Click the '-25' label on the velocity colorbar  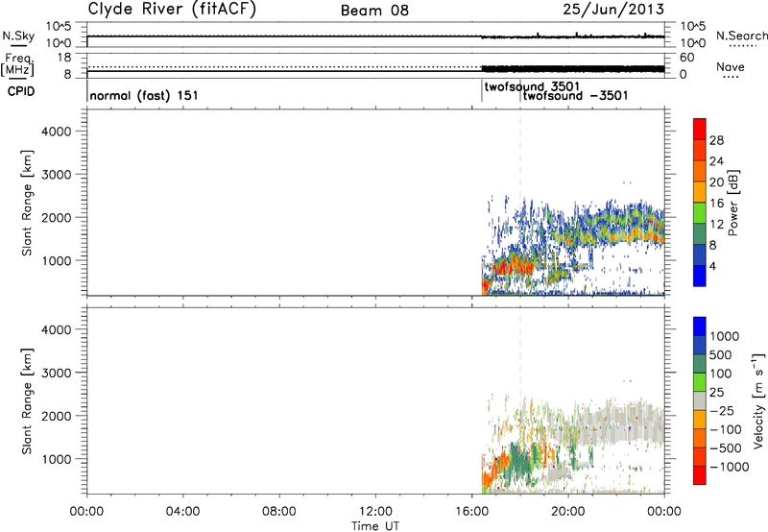[721, 410]
